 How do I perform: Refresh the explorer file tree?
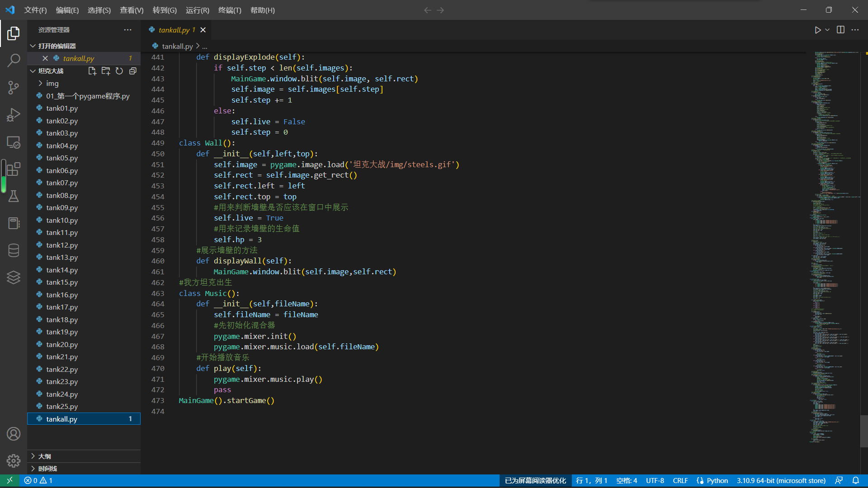point(119,71)
